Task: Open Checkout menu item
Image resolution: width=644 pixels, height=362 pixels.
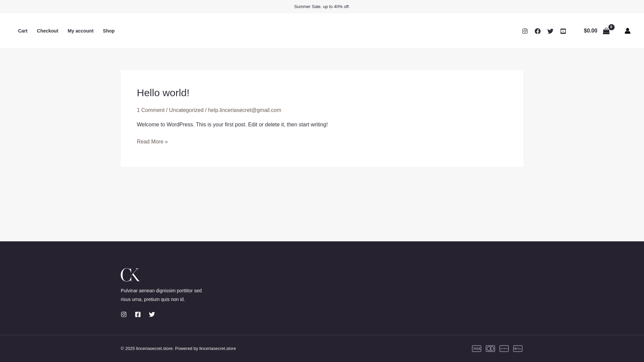Action: pyautogui.click(x=48, y=31)
